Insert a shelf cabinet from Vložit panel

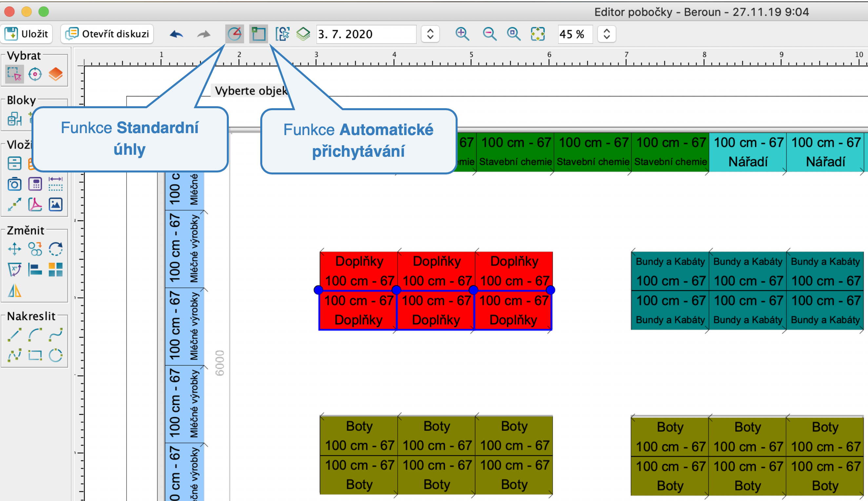[14, 163]
